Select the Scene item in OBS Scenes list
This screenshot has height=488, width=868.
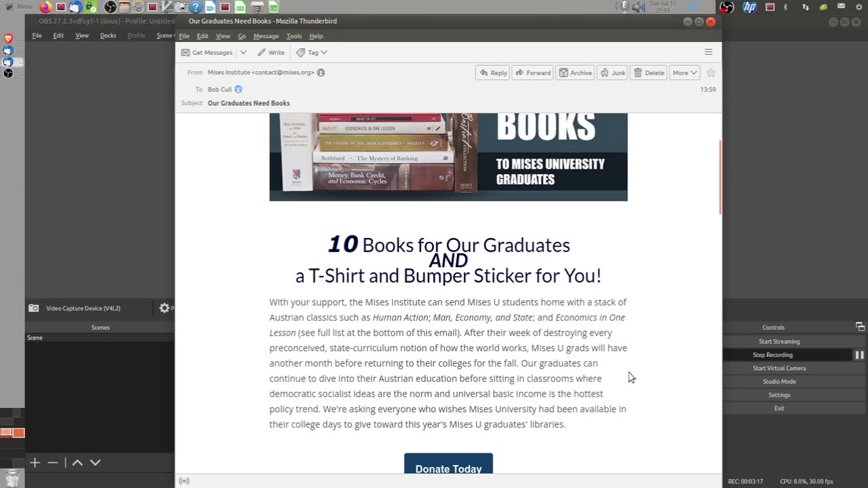point(100,338)
